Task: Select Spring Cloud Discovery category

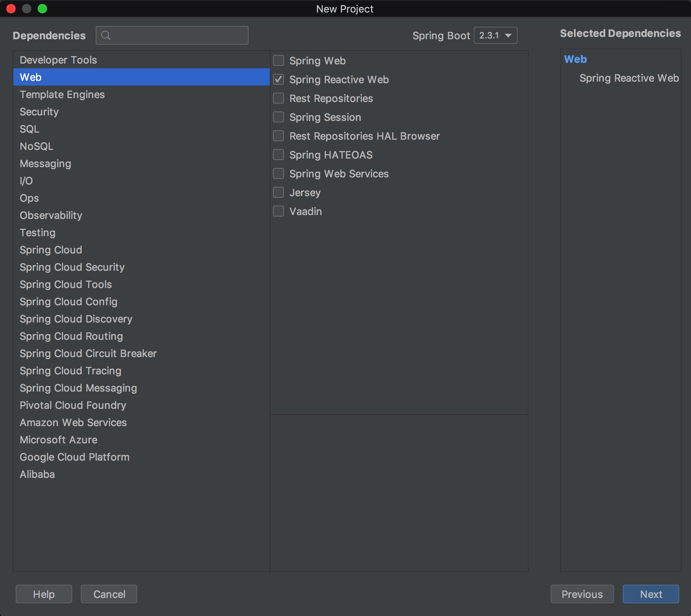Action: [x=142, y=319]
